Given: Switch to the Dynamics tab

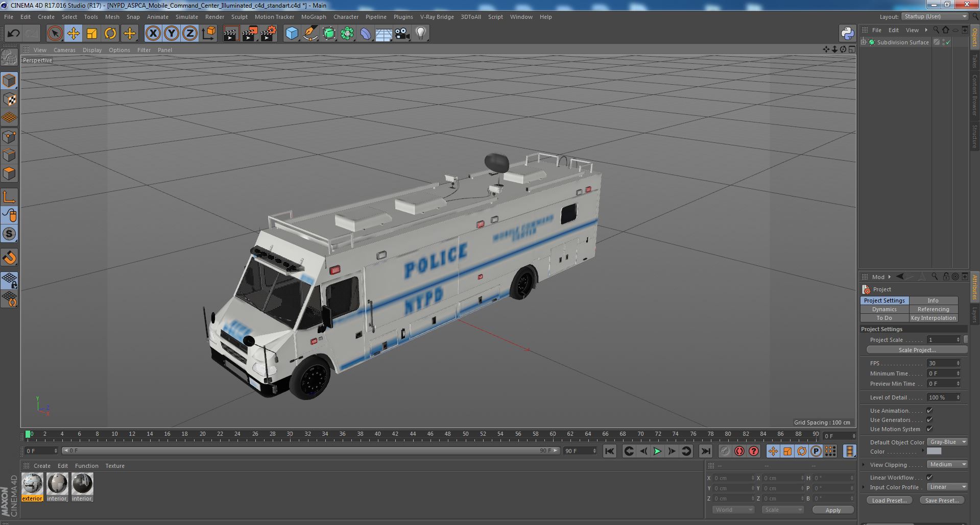Looking at the screenshot, I should tap(884, 309).
